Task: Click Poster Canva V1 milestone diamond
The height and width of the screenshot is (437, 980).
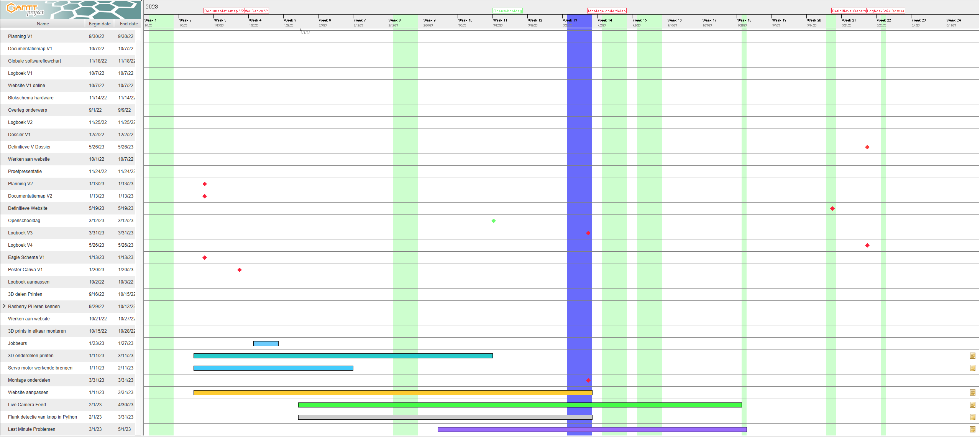Action: click(240, 270)
